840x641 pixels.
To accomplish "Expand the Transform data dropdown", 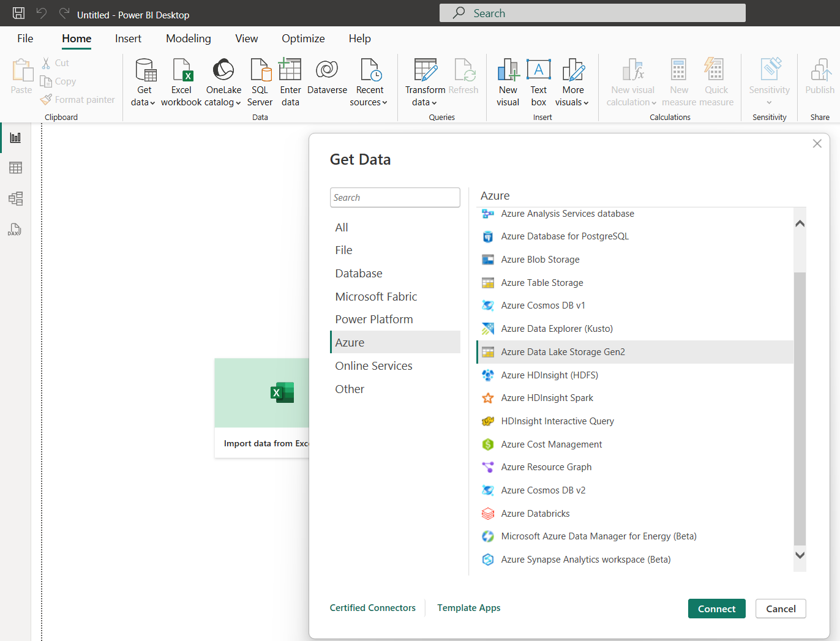I will point(425,102).
